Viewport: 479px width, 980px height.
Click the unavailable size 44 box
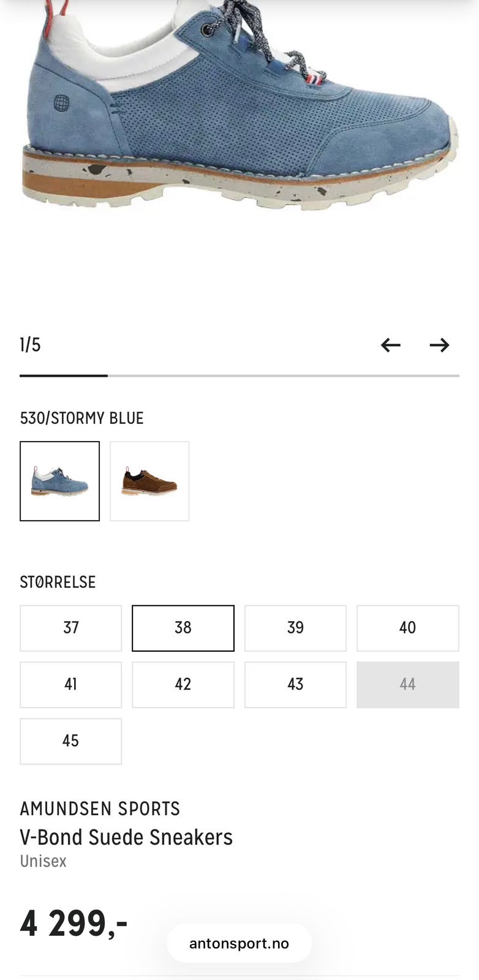click(x=408, y=685)
